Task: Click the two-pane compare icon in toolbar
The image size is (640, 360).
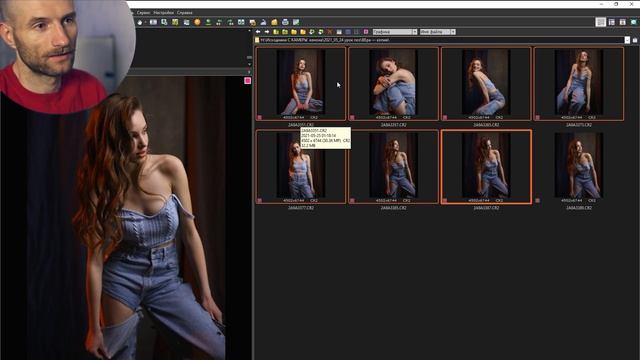Action: pos(241,22)
